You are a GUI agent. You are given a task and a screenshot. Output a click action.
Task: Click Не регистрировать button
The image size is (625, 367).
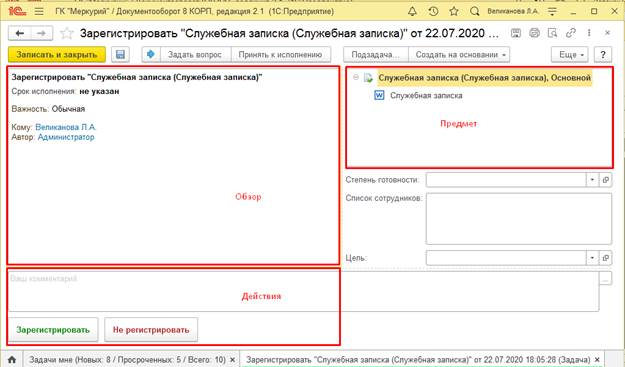coord(151,330)
